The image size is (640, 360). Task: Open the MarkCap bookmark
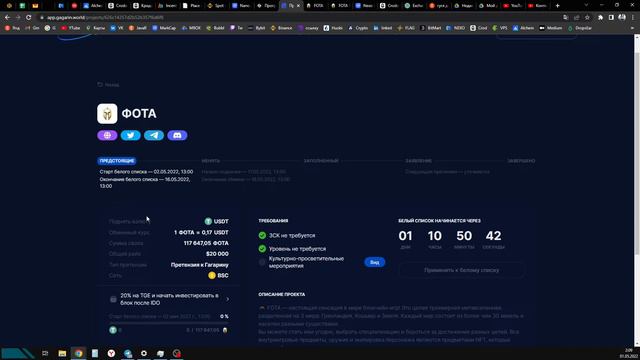pos(164,28)
